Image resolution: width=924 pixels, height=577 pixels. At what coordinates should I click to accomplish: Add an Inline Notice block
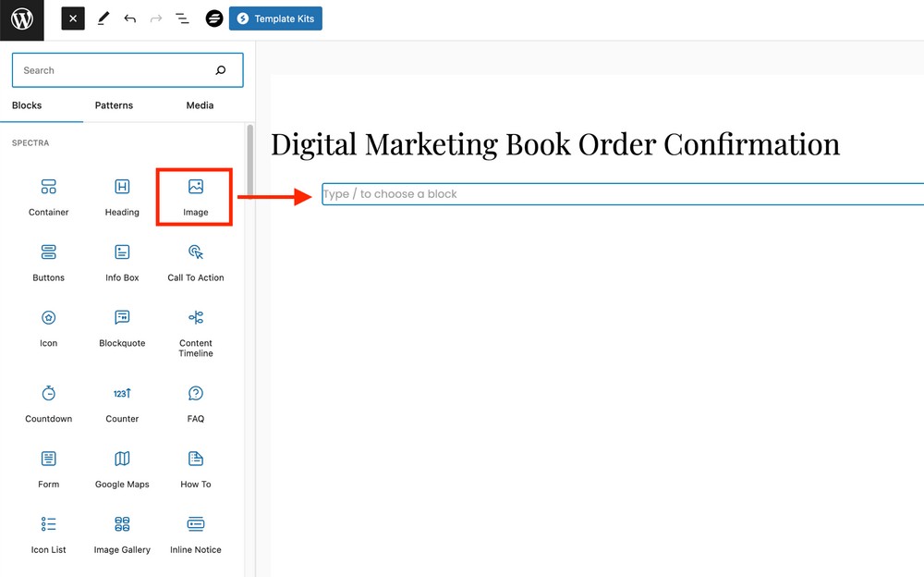point(194,533)
